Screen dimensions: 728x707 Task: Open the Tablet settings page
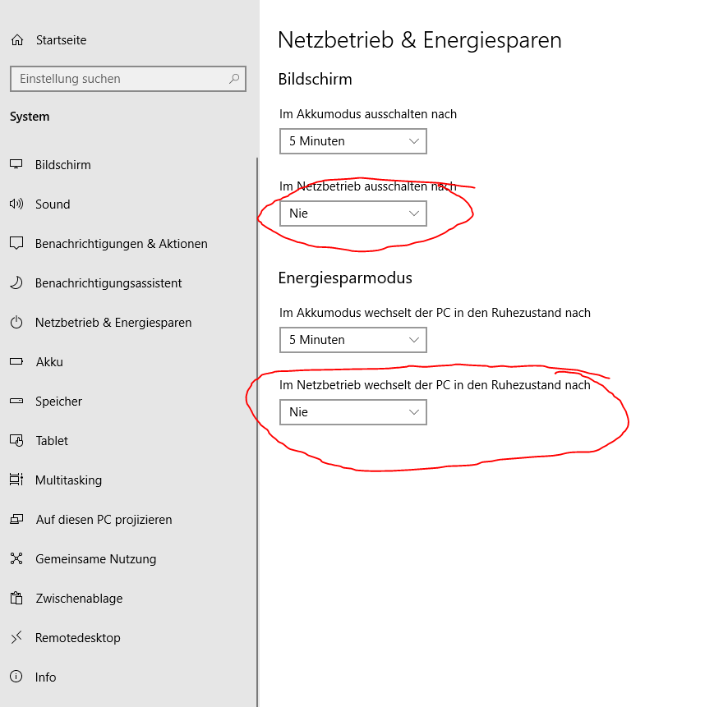(x=52, y=441)
